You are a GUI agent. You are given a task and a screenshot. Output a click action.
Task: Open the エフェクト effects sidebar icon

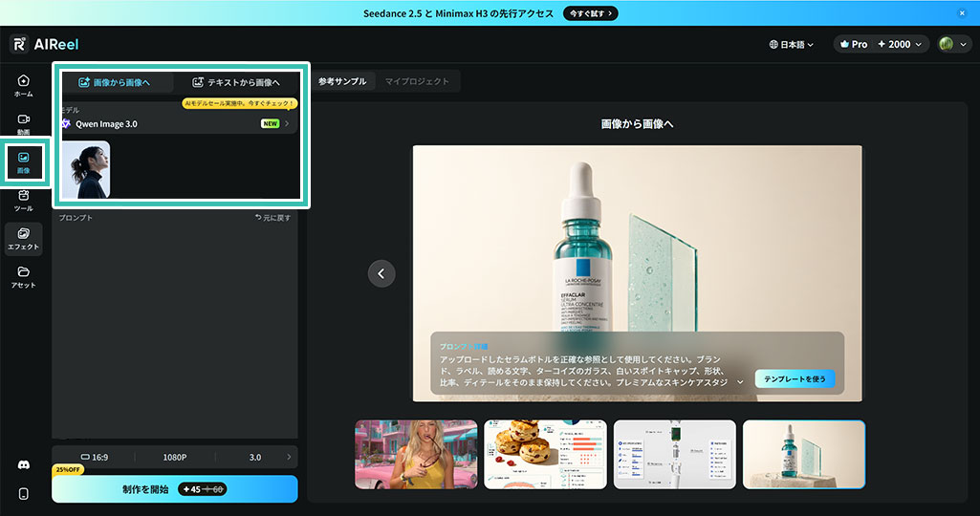[23, 239]
